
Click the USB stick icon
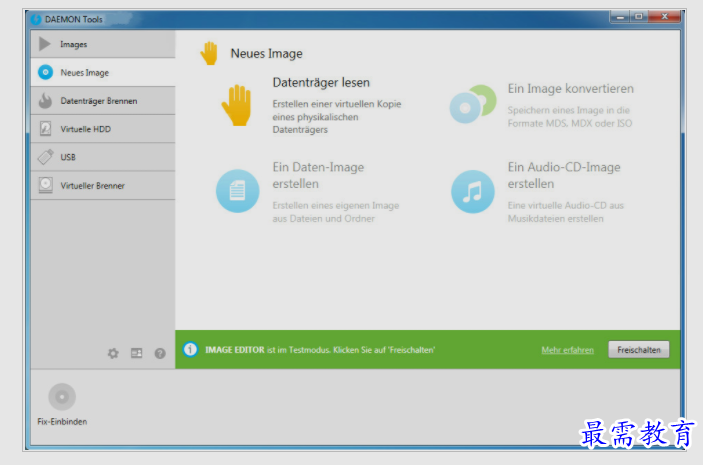45,157
